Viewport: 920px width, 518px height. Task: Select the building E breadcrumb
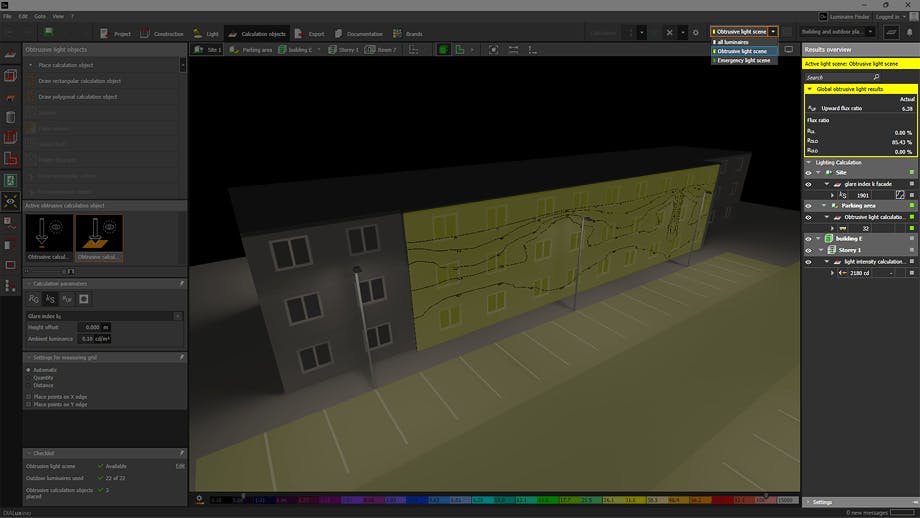[295, 50]
